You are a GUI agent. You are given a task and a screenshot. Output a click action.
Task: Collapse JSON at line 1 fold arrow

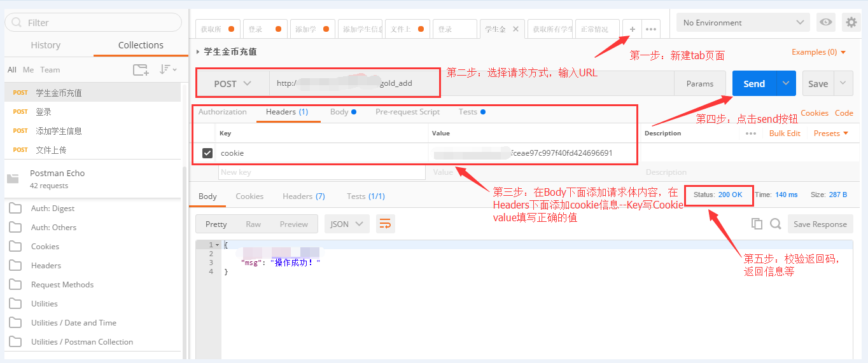pyautogui.click(x=218, y=245)
